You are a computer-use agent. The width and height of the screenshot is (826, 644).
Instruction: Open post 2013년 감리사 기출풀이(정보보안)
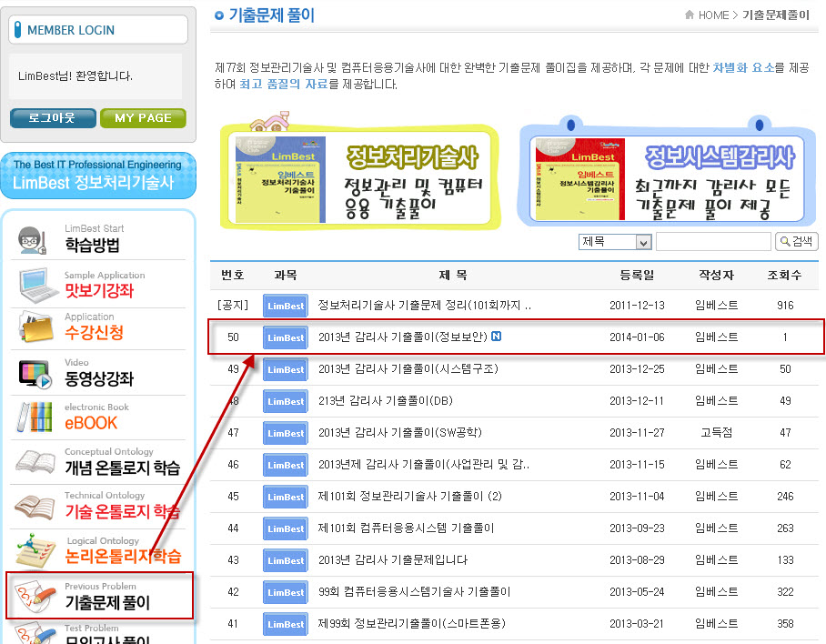click(x=403, y=337)
